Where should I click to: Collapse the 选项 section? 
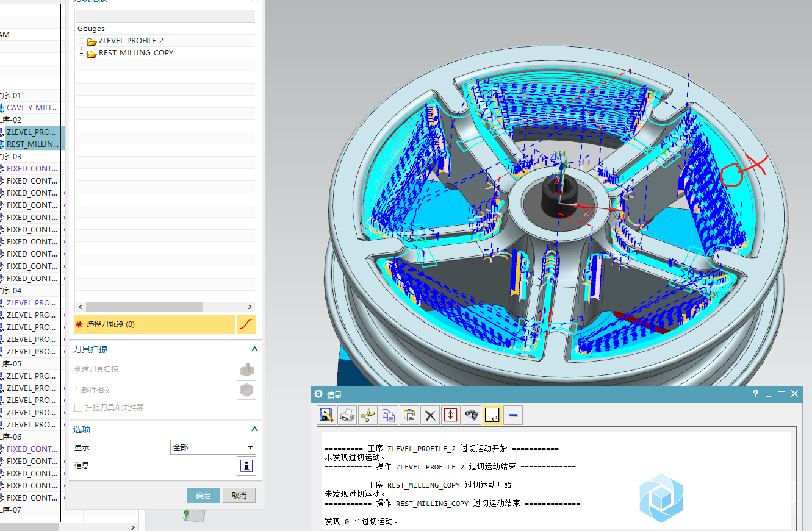pos(254,429)
